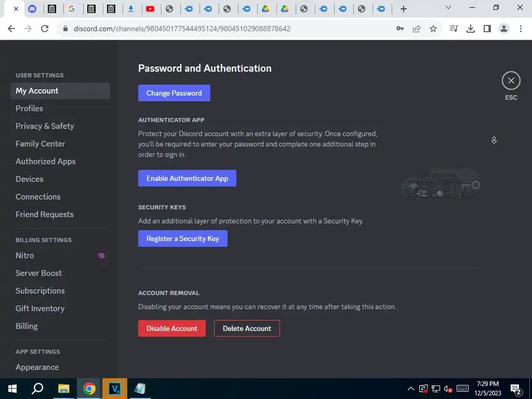This screenshot has height=399, width=532.
Task: Open Gift Inventory
Action: point(60,309)
